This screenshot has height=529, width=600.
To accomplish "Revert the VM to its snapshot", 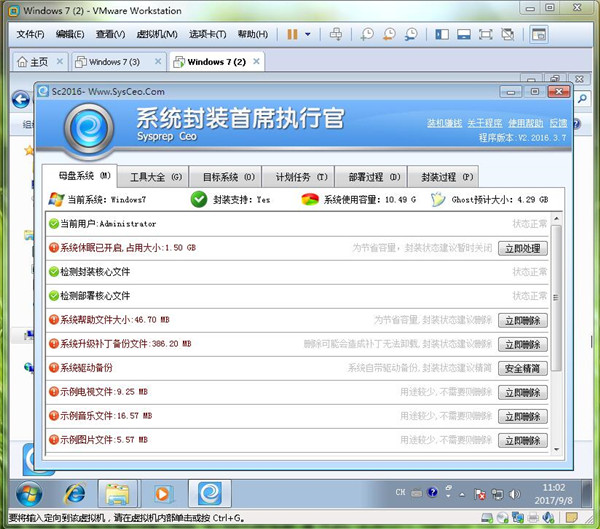I will click(x=389, y=34).
